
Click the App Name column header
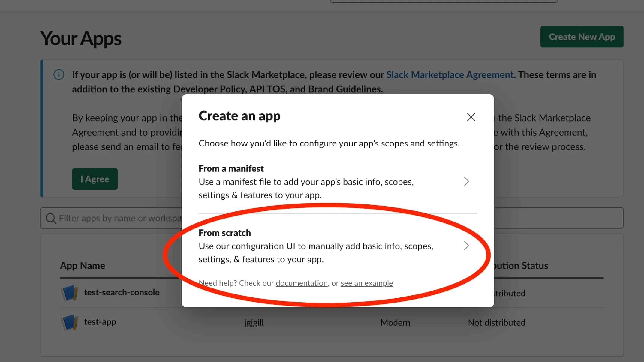[x=83, y=266]
